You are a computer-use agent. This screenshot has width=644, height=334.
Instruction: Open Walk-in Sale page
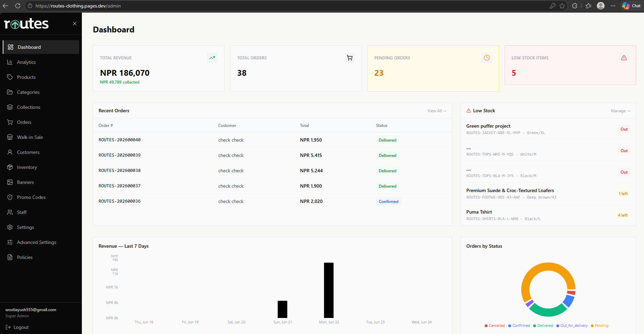coord(41,137)
